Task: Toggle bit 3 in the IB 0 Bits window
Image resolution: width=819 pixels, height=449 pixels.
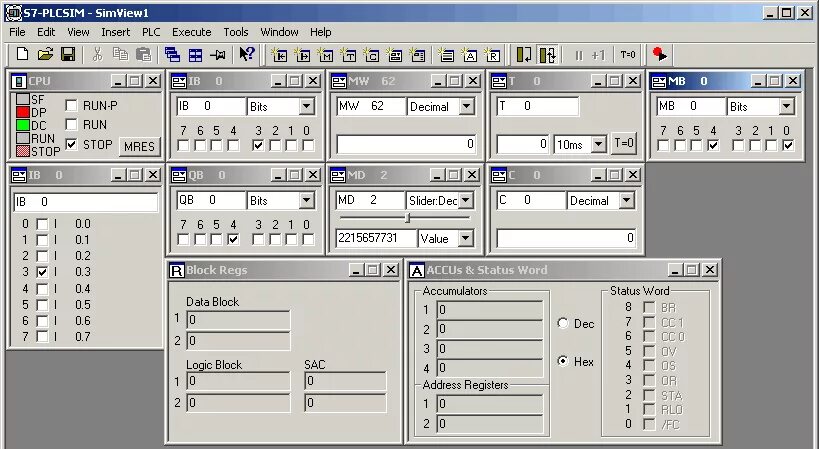Action: click(x=258, y=146)
